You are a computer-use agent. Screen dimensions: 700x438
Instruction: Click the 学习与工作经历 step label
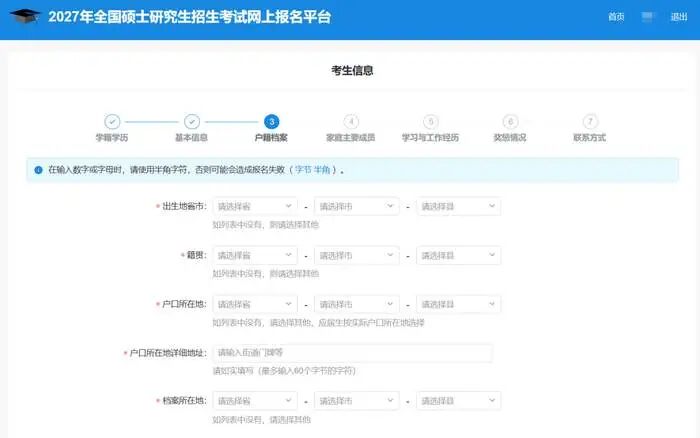pyautogui.click(x=430, y=138)
